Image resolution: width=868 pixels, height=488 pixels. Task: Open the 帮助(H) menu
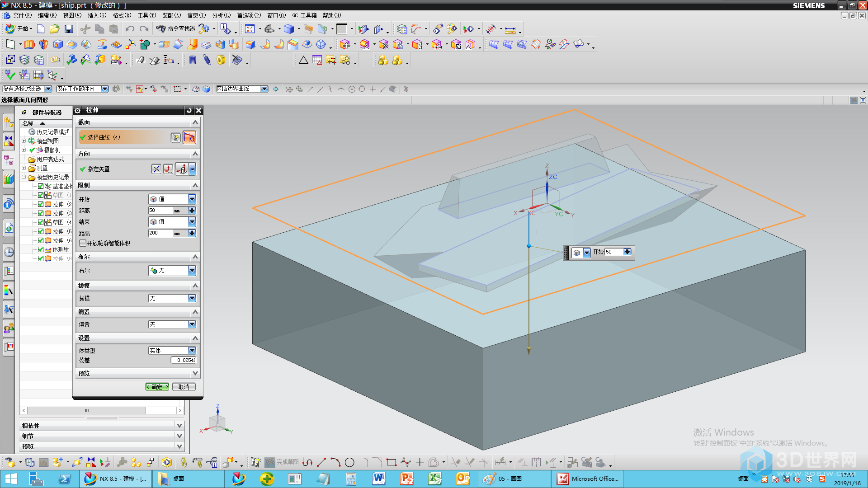332,15
